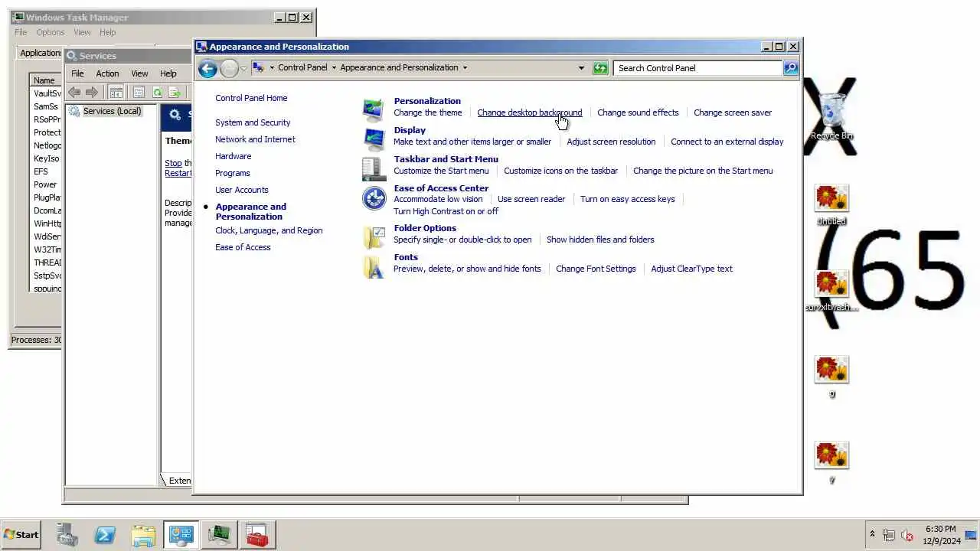This screenshot has width=980, height=551.
Task: Click Change desktop background link
Action: 530,112
